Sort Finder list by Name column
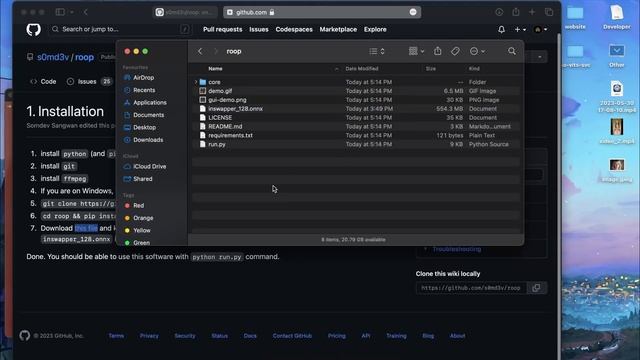This screenshot has width=640, height=360. pos(216,69)
